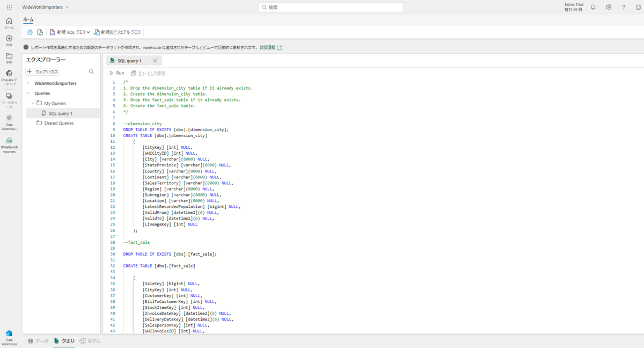Collapse the Queries tree node
Screen dimensions: 644x348
pos(28,93)
